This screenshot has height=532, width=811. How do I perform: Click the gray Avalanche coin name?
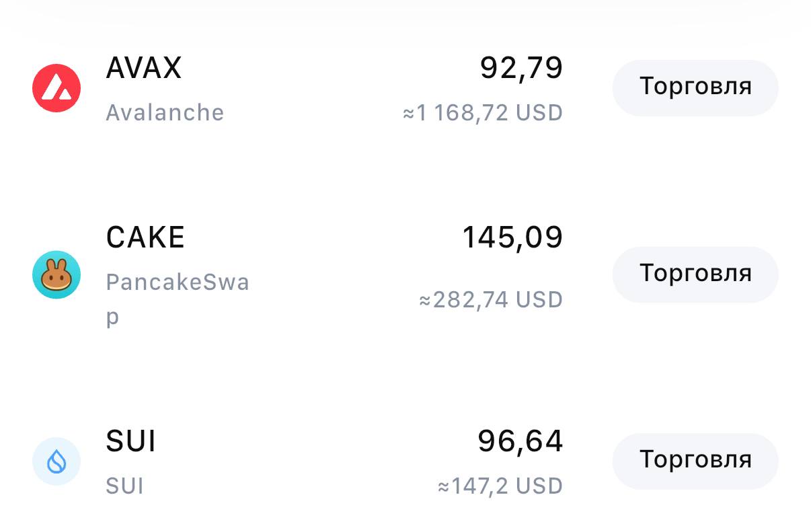[165, 112]
